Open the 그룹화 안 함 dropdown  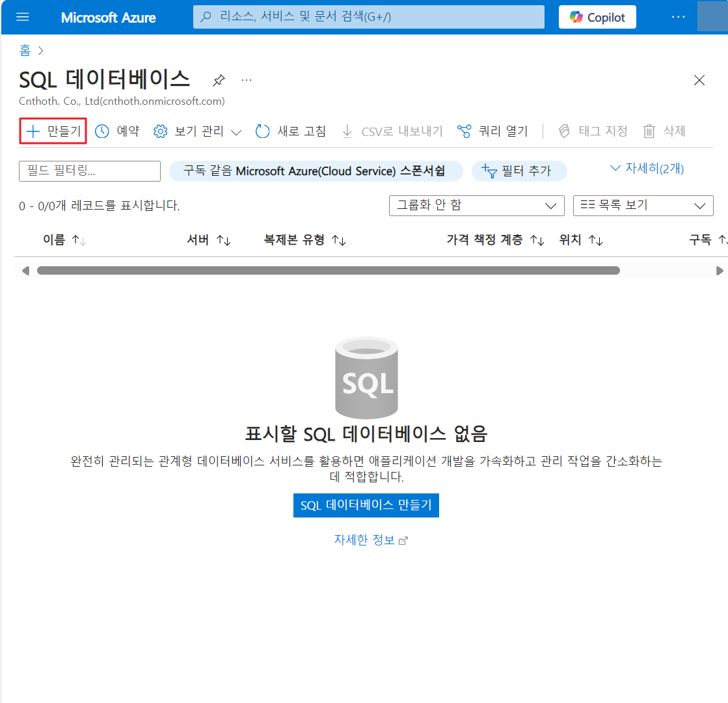pyautogui.click(x=476, y=206)
